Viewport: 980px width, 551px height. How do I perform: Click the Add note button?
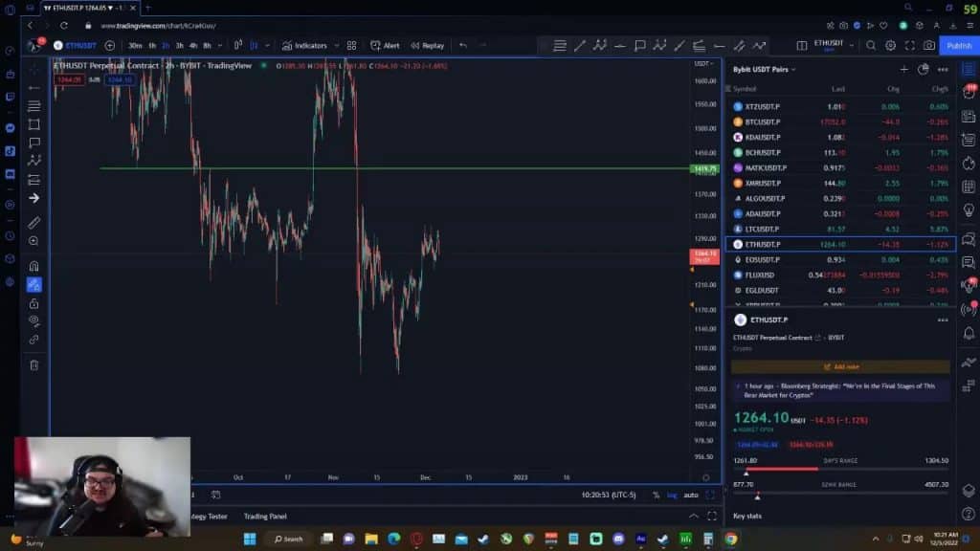[x=840, y=366]
